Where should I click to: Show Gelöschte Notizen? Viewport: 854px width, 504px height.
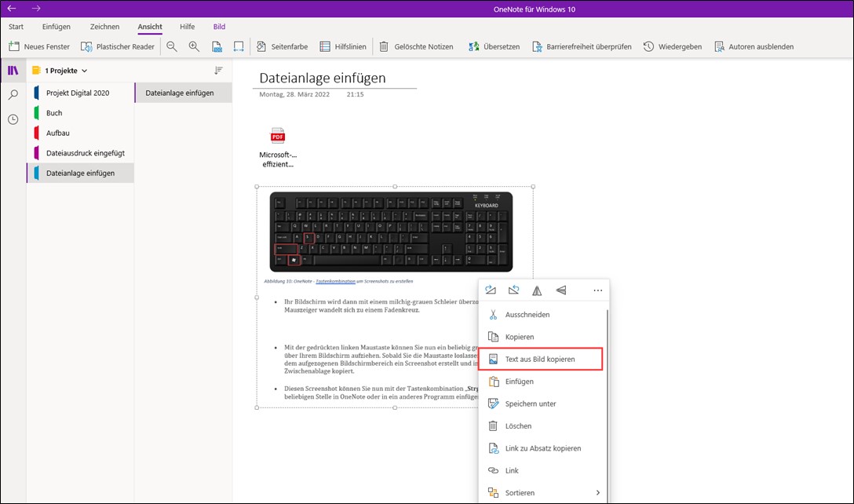pyautogui.click(x=416, y=47)
